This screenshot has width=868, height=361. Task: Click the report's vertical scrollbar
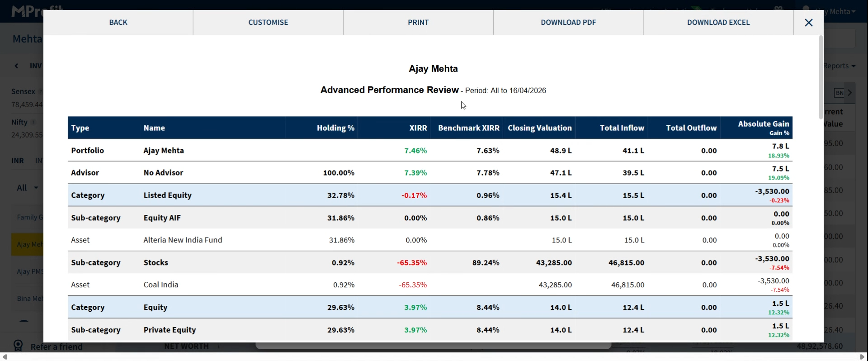pos(821,77)
